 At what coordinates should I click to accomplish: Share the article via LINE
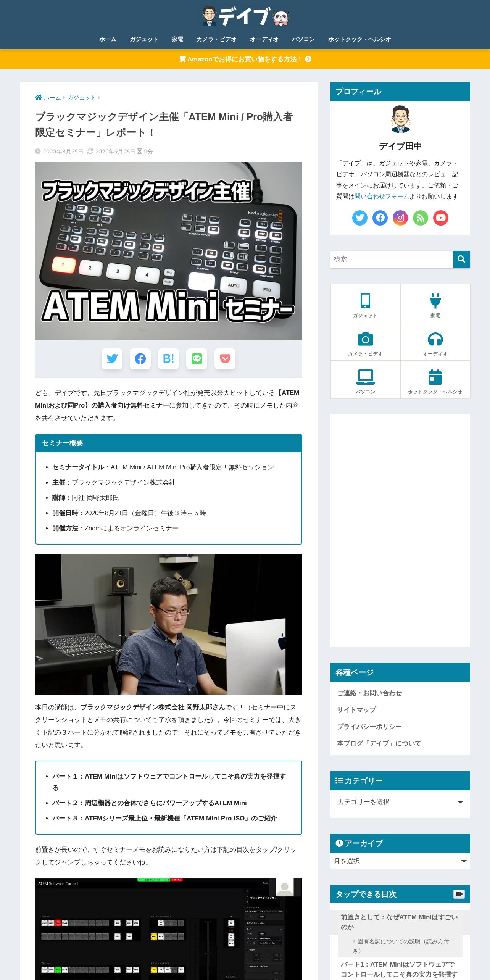[x=197, y=359]
